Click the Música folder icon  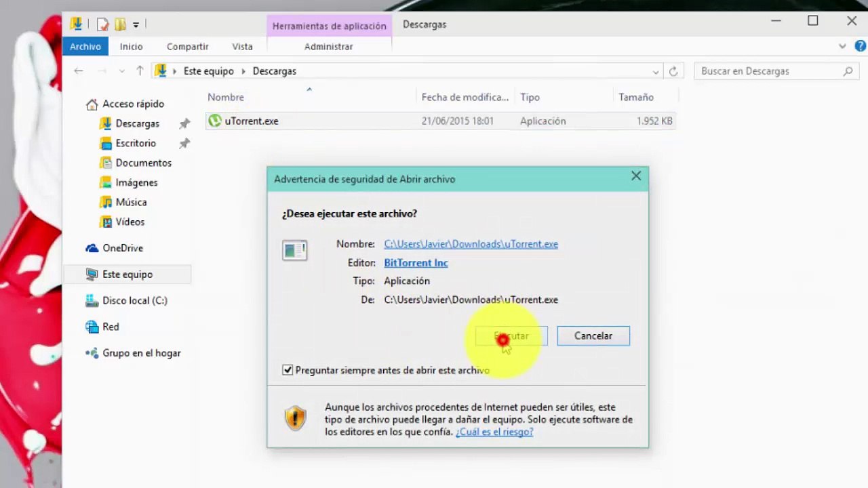click(106, 203)
